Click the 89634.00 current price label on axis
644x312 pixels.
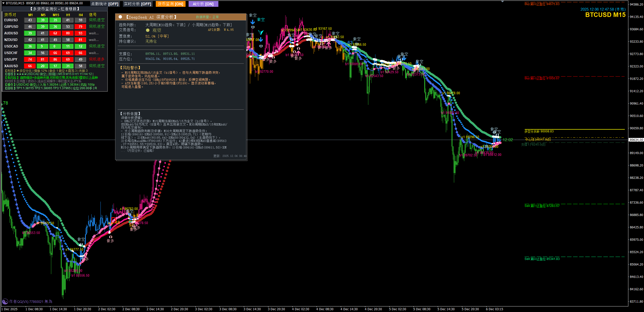pyautogui.click(x=636, y=140)
